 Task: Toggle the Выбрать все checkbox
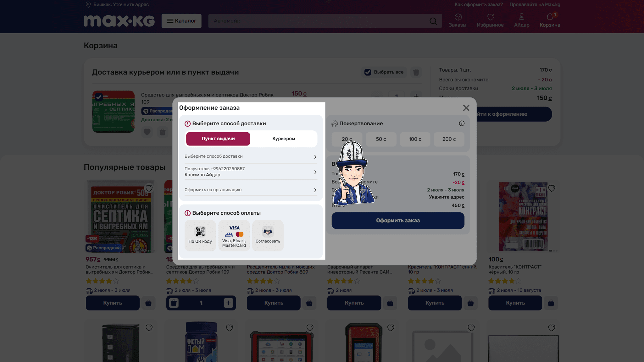[368, 72]
